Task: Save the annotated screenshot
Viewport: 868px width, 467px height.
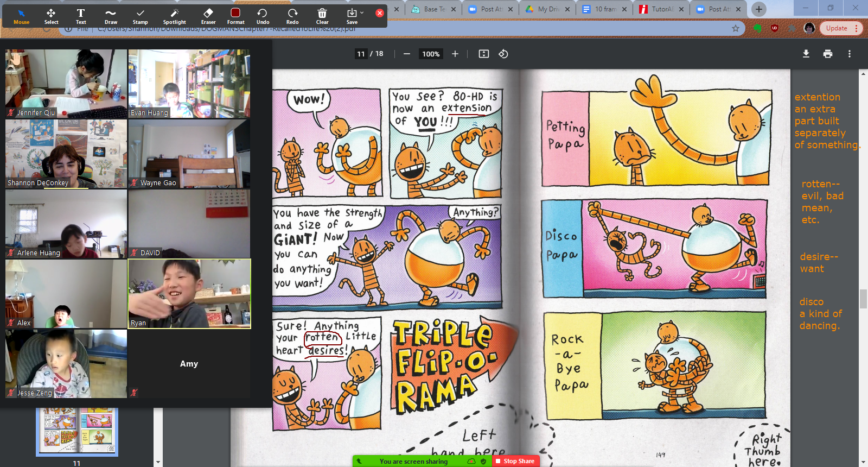Action: click(x=352, y=16)
